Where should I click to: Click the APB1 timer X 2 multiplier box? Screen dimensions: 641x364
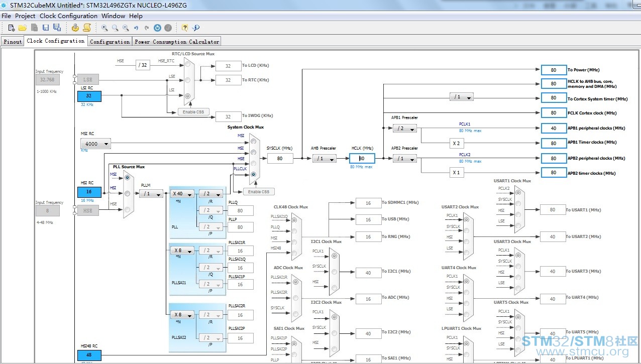click(456, 143)
